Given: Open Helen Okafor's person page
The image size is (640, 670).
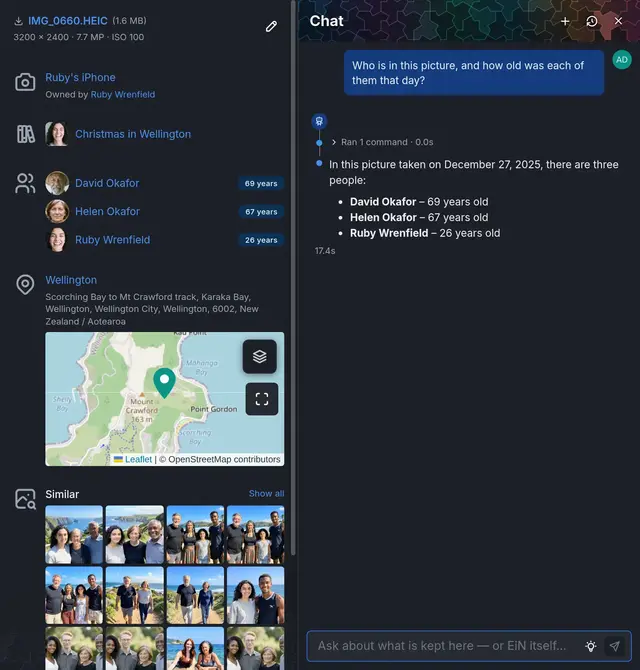Looking at the screenshot, I should pyautogui.click(x=107, y=212).
